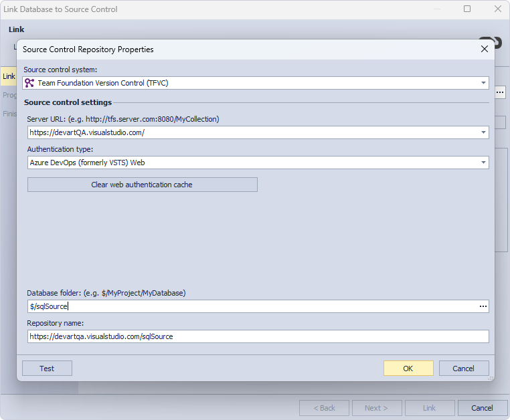Click Clear web authentication cache button

point(143,185)
